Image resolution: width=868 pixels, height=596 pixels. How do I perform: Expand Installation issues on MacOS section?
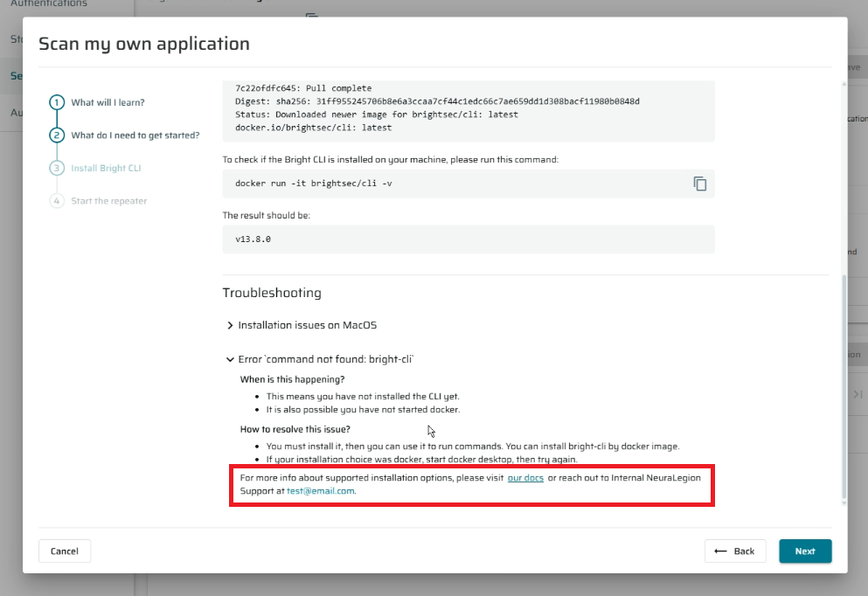point(302,325)
